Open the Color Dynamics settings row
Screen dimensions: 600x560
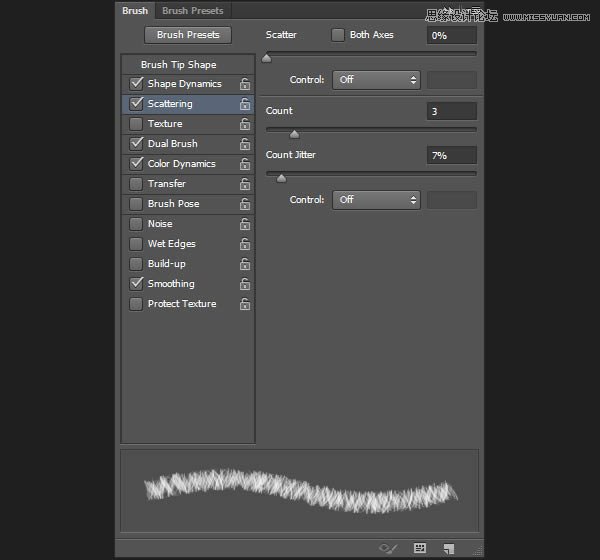(x=188, y=164)
